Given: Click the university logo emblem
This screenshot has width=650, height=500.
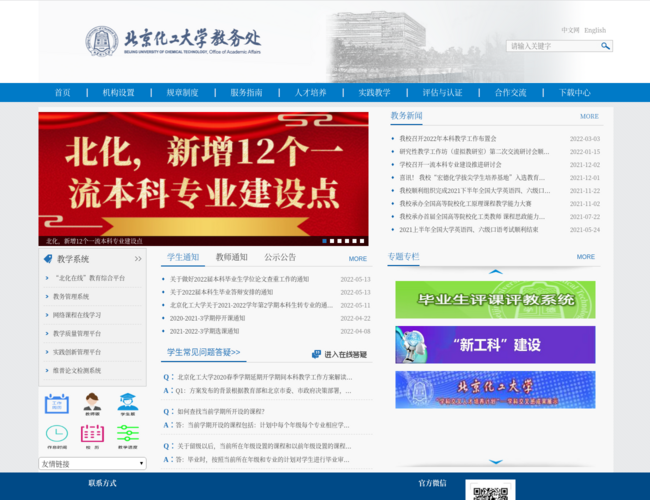Looking at the screenshot, I should tap(102, 41).
